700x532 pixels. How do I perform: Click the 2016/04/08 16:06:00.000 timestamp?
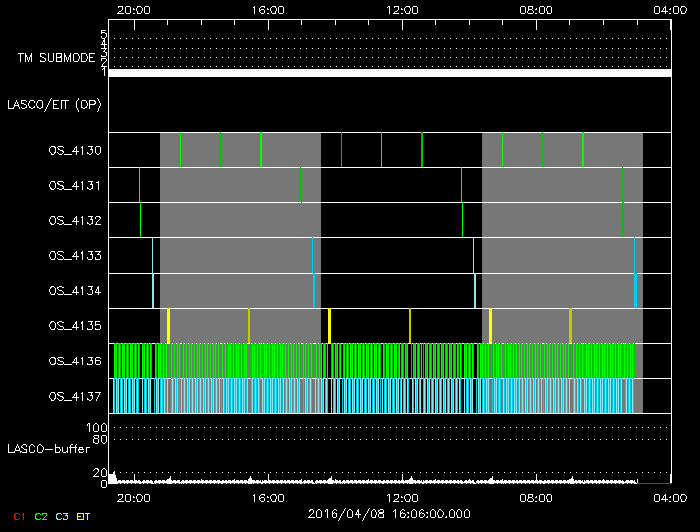pos(388,515)
